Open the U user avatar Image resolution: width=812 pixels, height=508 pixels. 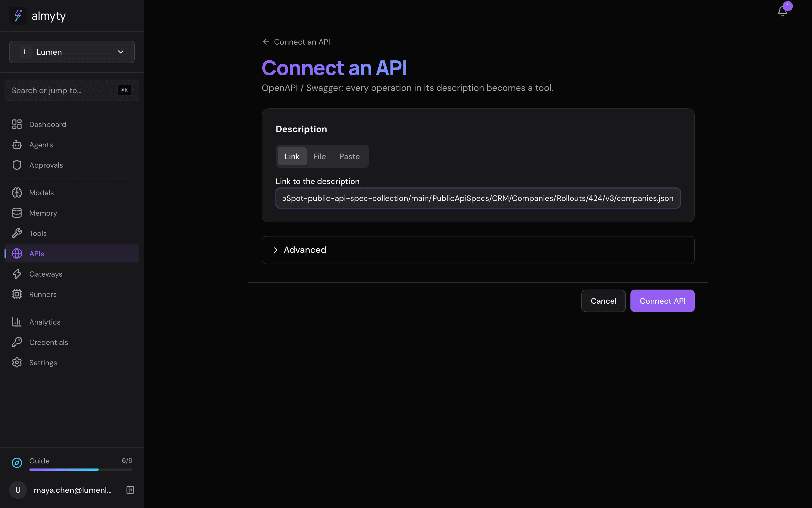(18, 490)
